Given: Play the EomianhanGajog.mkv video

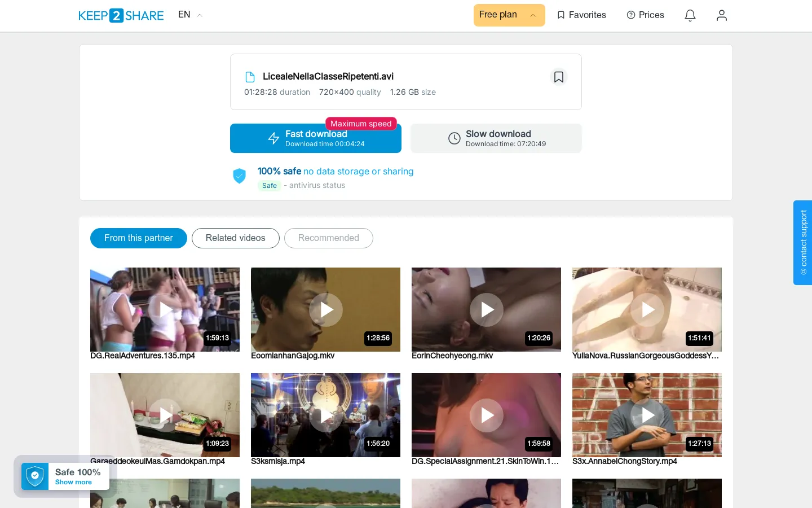Looking at the screenshot, I should [x=325, y=309].
